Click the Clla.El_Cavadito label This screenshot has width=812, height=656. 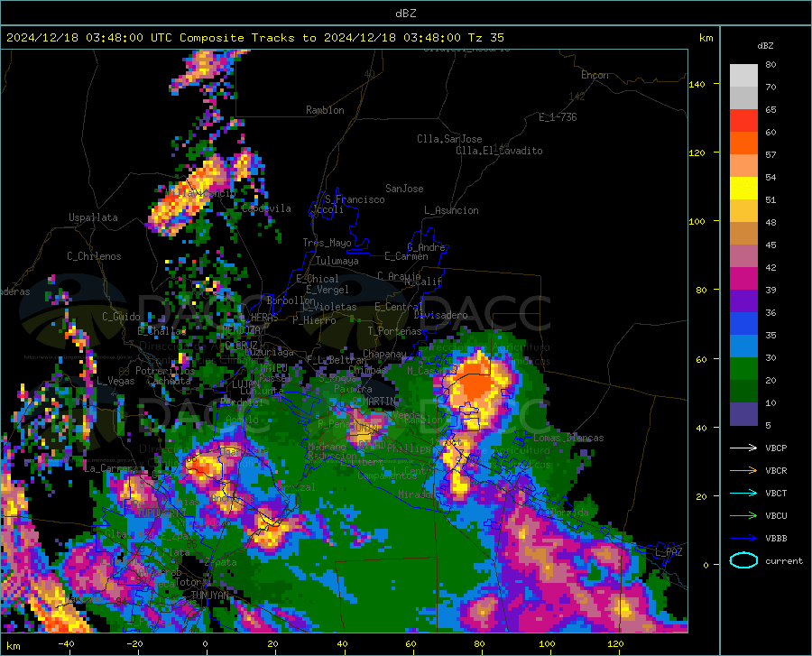[x=499, y=151]
